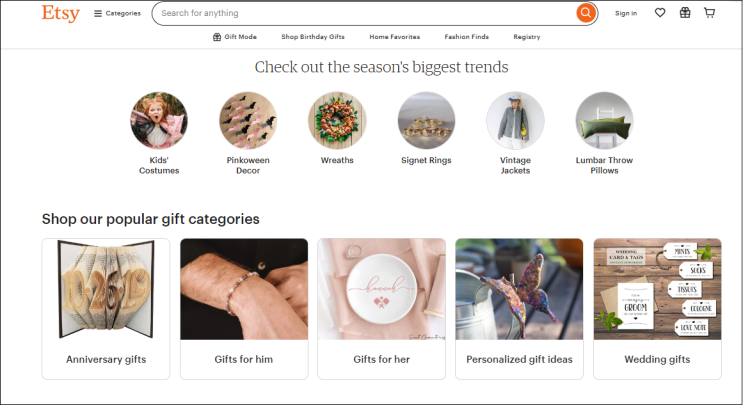
Task: Go to Fashion Finds
Action: pyautogui.click(x=466, y=36)
